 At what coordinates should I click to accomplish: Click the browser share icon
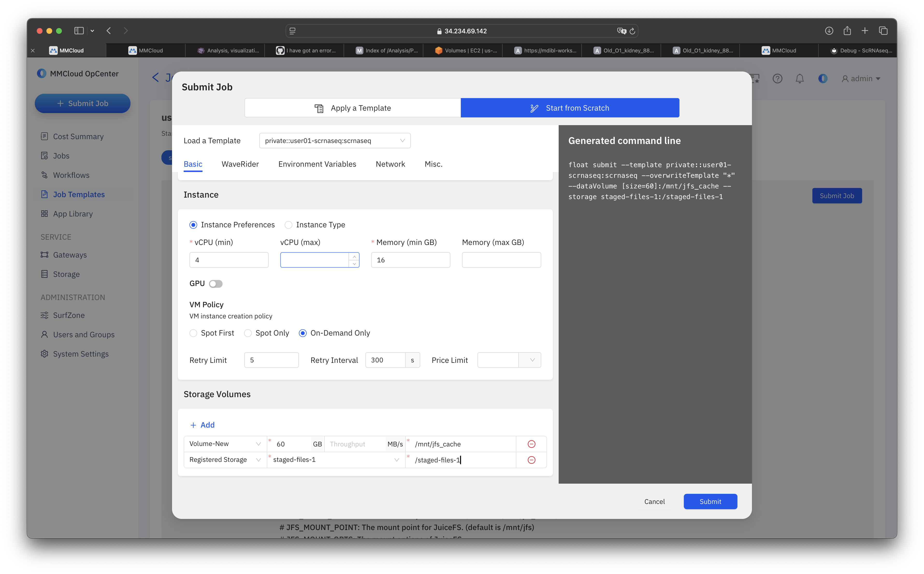(x=847, y=31)
